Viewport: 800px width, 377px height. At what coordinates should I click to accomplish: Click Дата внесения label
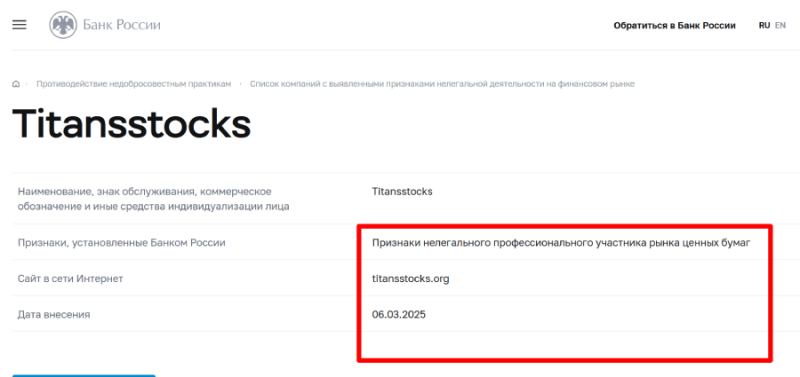pyautogui.click(x=54, y=315)
